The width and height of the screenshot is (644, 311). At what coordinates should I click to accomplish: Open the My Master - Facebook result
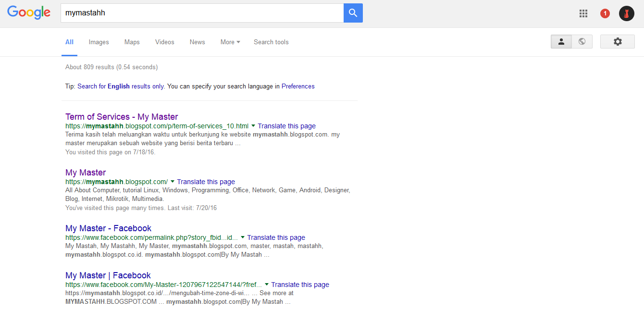(x=109, y=228)
